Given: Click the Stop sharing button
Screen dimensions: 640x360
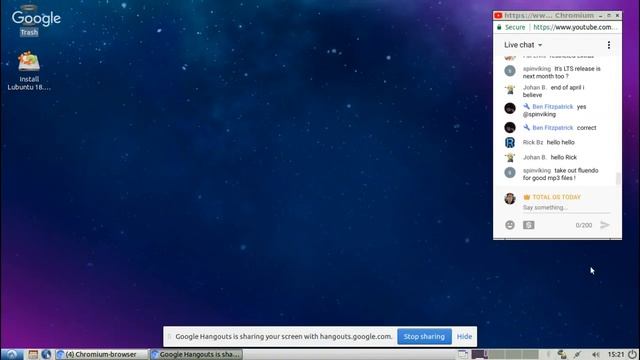Looking at the screenshot, I should [424, 336].
